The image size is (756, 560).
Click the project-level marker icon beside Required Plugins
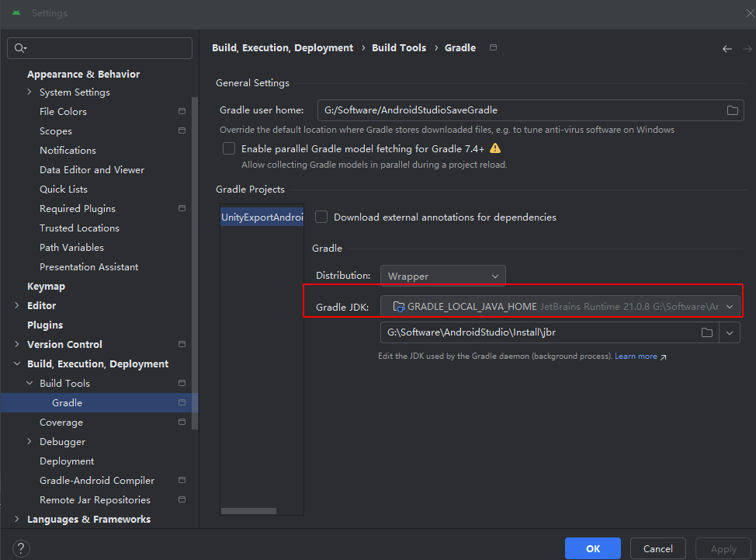click(182, 208)
